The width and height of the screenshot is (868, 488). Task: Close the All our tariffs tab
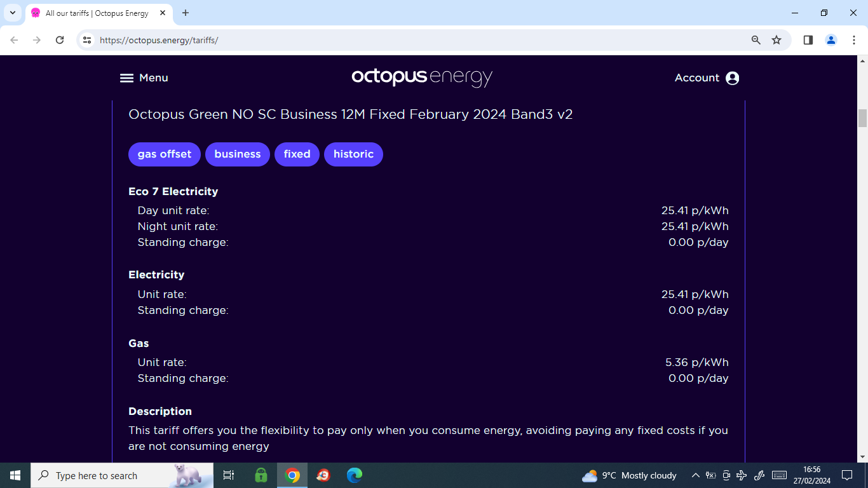[x=163, y=13]
